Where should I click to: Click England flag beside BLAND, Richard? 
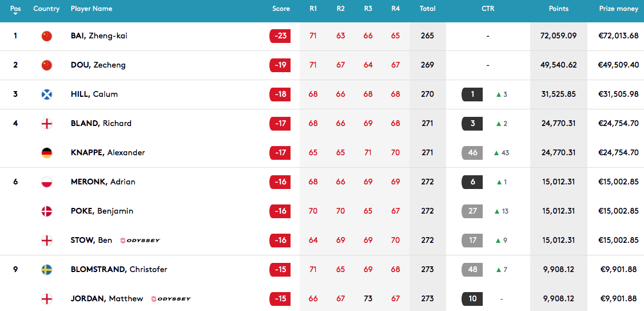pyautogui.click(x=47, y=123)
